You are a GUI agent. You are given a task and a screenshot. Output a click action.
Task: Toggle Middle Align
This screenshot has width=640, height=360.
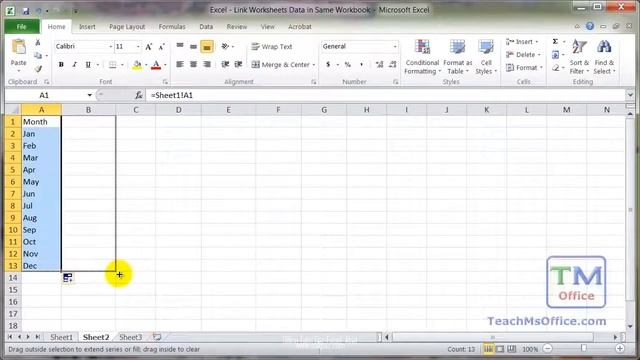click(193, 47)
